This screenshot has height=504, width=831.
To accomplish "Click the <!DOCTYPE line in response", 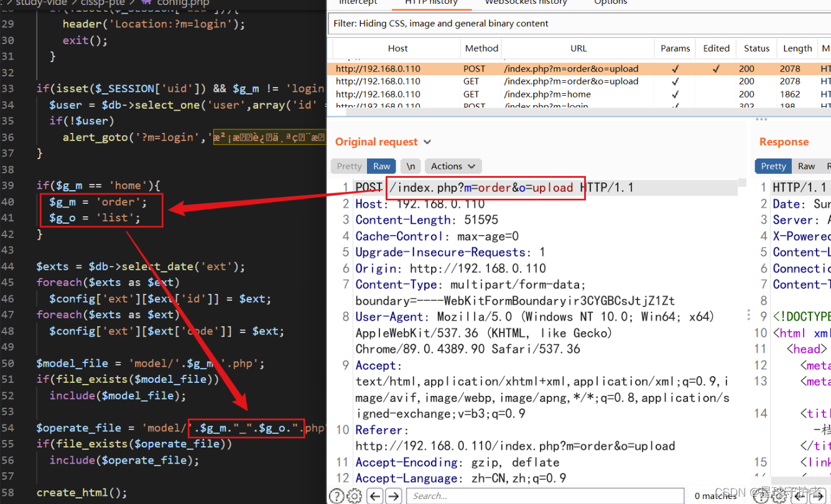I will (x=801, y=317).
